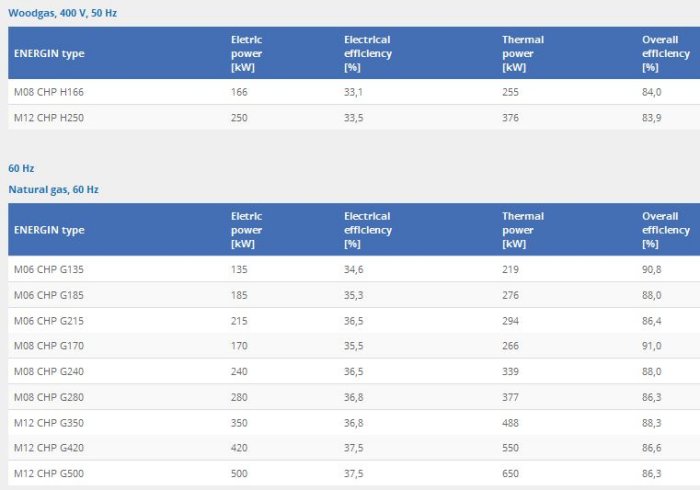Viewport: 700px width, 490px height.
Task: Select the M06 CHP G185 model name
Action: tap(48, 295)
